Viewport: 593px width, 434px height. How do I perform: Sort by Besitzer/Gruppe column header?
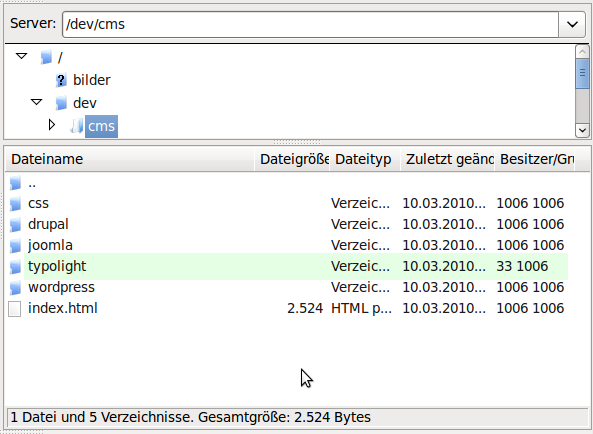click(x=534, y=159)
